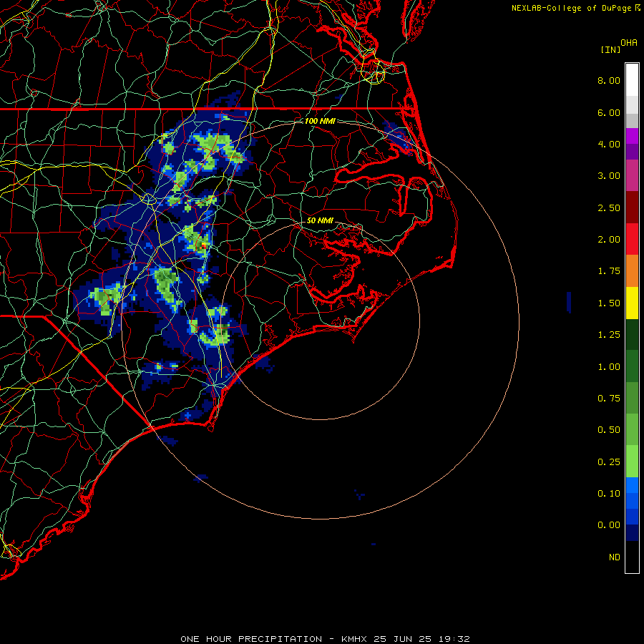
Task: Click the magenta legend swatch beside 4.00
Action: tap(632, 136)
